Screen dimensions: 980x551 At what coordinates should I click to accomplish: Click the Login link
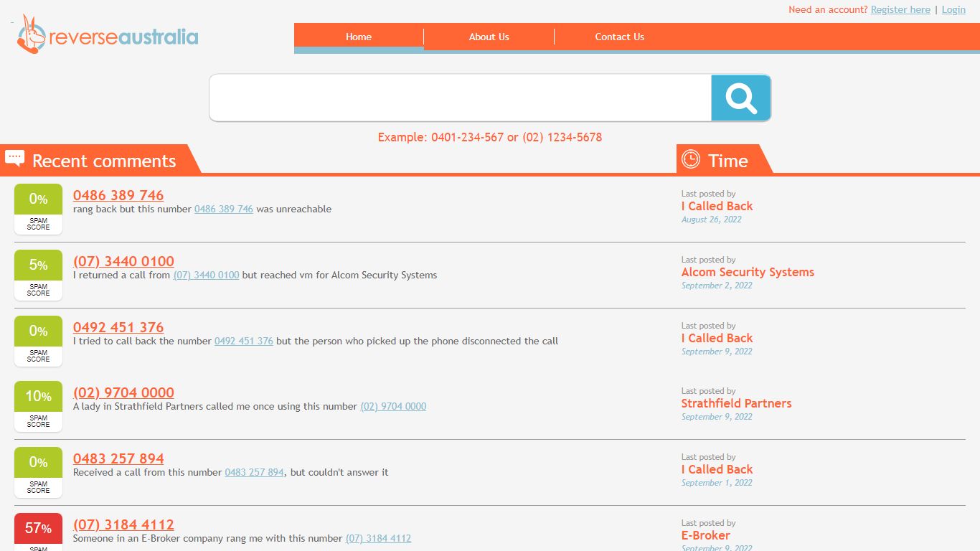coord(953,9)
